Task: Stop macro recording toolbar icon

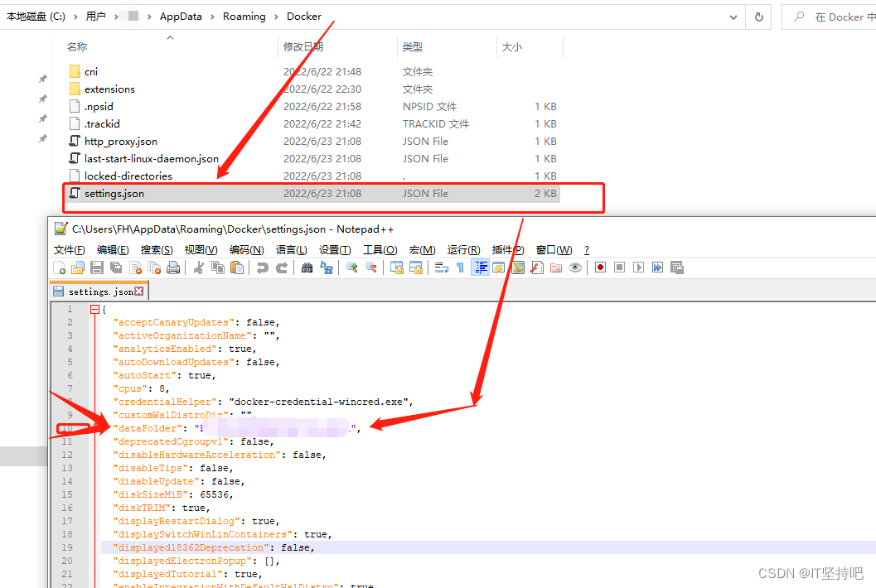Action: click(x=620, y=268)
